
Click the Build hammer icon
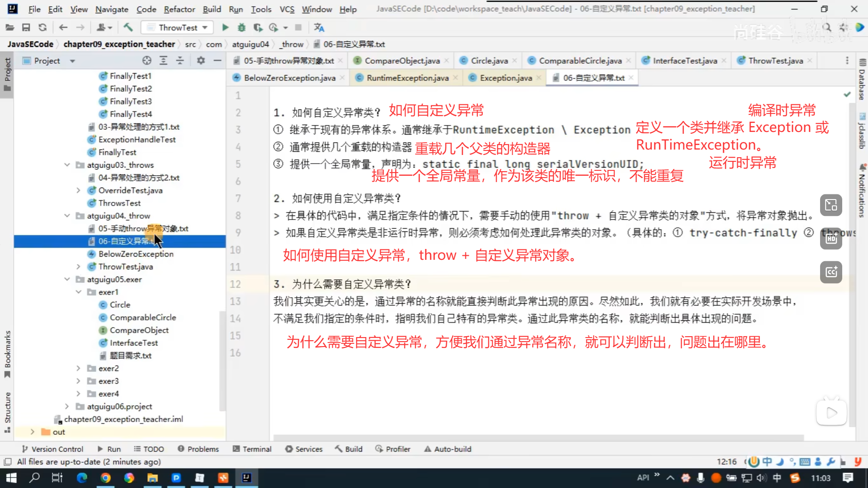[x=128, y=28]
